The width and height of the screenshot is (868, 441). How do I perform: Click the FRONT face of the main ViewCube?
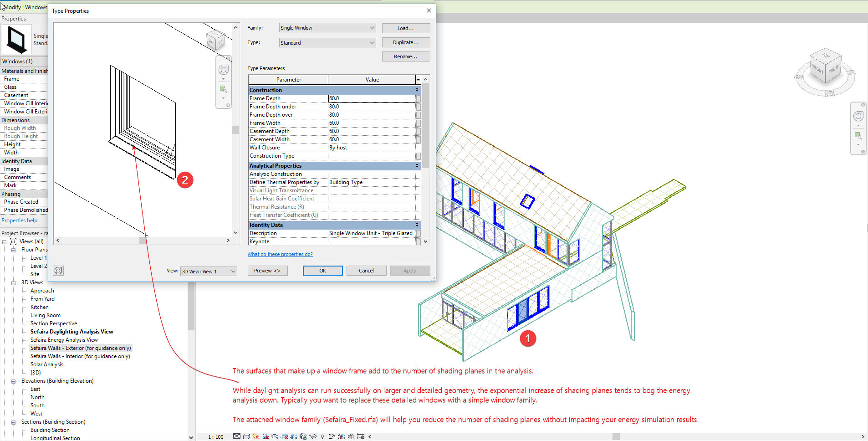818,70
